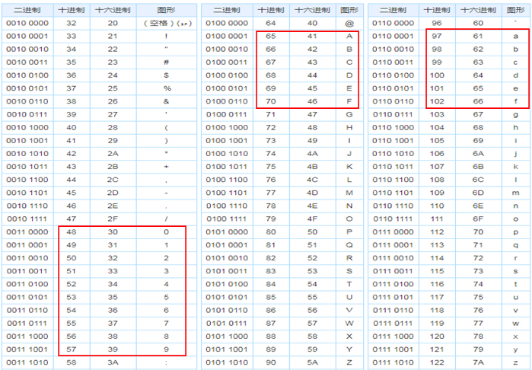This screenshot has height=370, width=532.
Task: Select decimal value 100 cell
Action: click(x=437, y=75)
